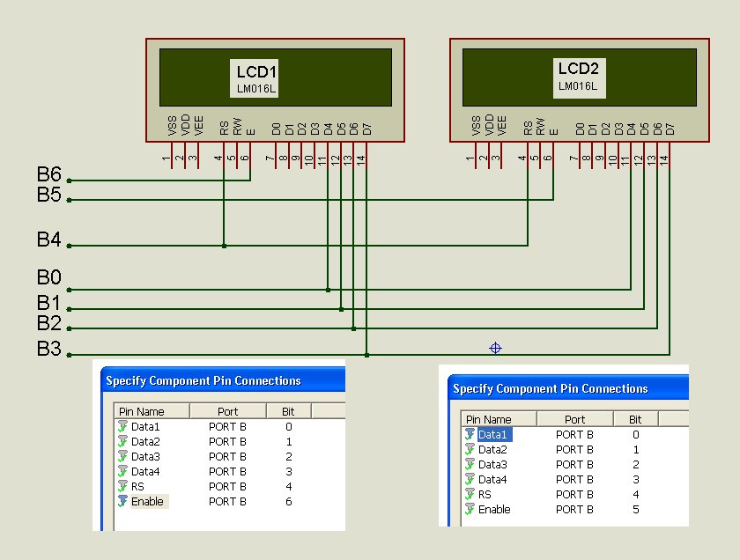Click the B2 terminal label
Screen dimensions: 740x560
pyautogui.click(x=49, y=323)
